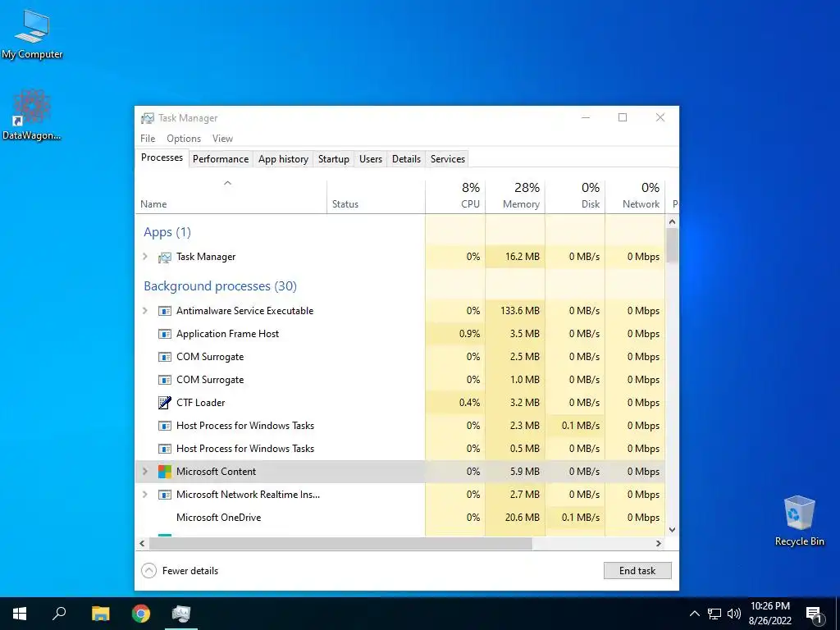Click horizontal scrollbar right arrow
This screenshot has height=630, width=840.
click(659, 543)
